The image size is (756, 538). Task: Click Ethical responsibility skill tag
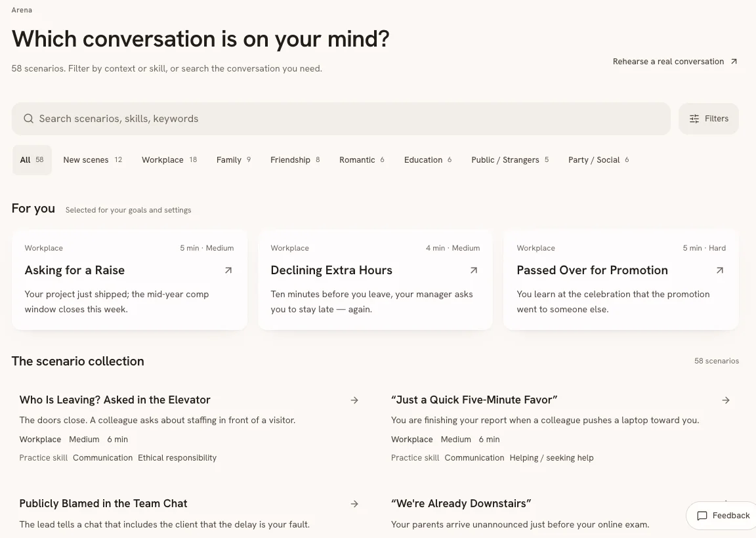[177, 457]
